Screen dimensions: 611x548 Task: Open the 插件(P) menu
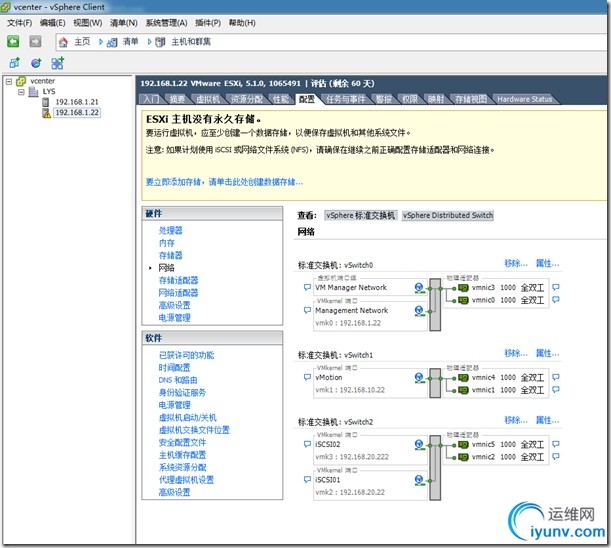tap(208, 23)
